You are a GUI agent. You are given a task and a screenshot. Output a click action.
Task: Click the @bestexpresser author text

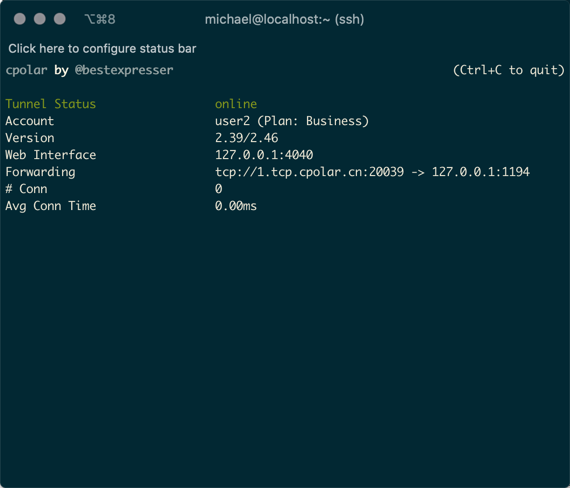(x=124, y=70)
